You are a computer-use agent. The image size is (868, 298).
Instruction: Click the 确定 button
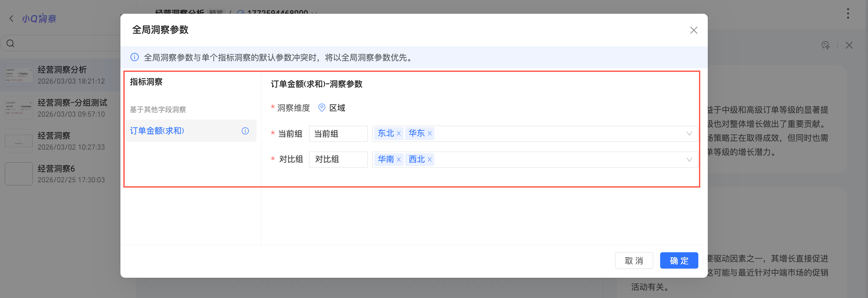click(679, 260)
